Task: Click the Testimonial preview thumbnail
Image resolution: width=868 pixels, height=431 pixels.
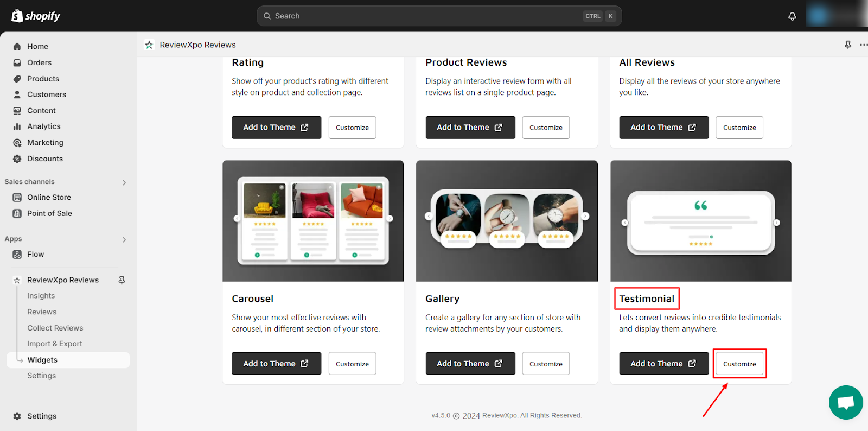Action: click(x=701, y=221)
